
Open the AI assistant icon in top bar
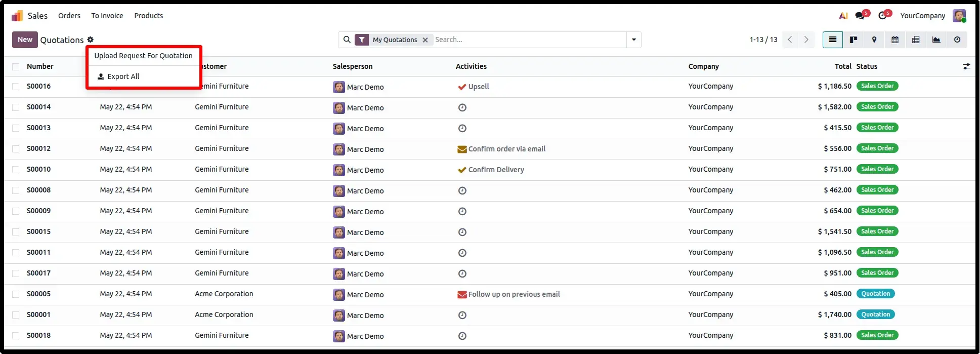(x=843, y=16)
